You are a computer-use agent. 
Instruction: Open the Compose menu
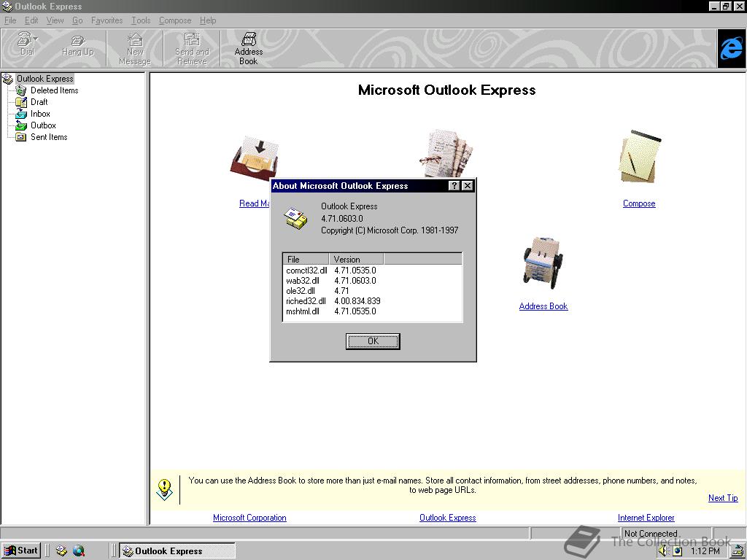click(x=175, y=20)
